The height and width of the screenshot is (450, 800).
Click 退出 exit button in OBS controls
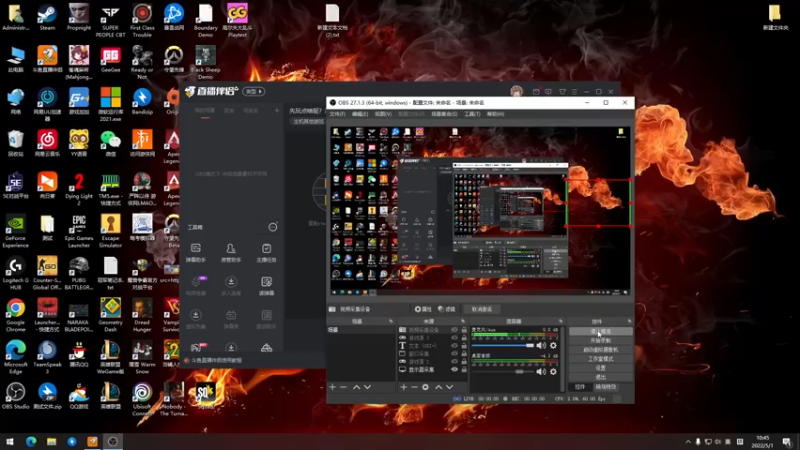tap(601, 377)
